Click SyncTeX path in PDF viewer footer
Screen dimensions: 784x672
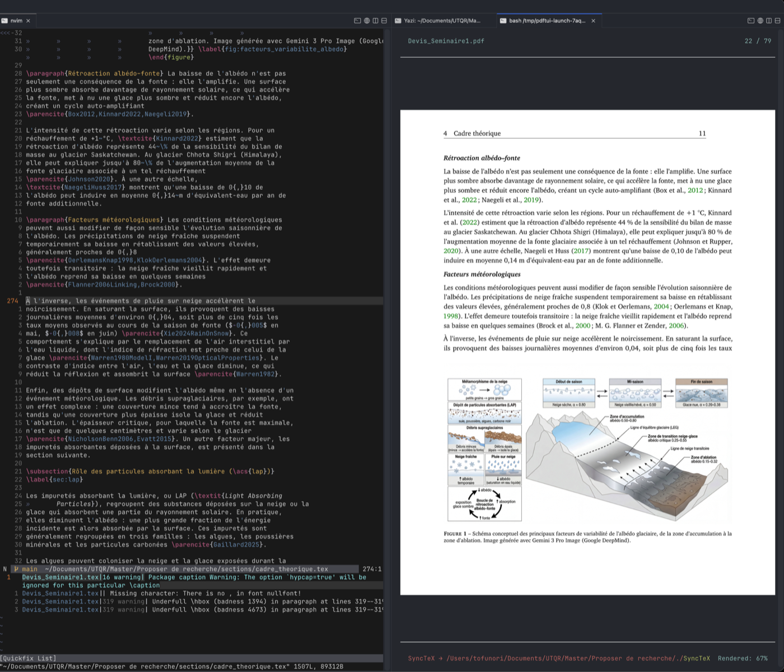pos(559,658)
